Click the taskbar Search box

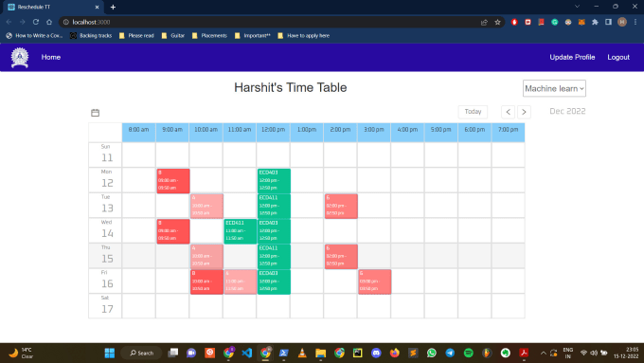[141, 353]
